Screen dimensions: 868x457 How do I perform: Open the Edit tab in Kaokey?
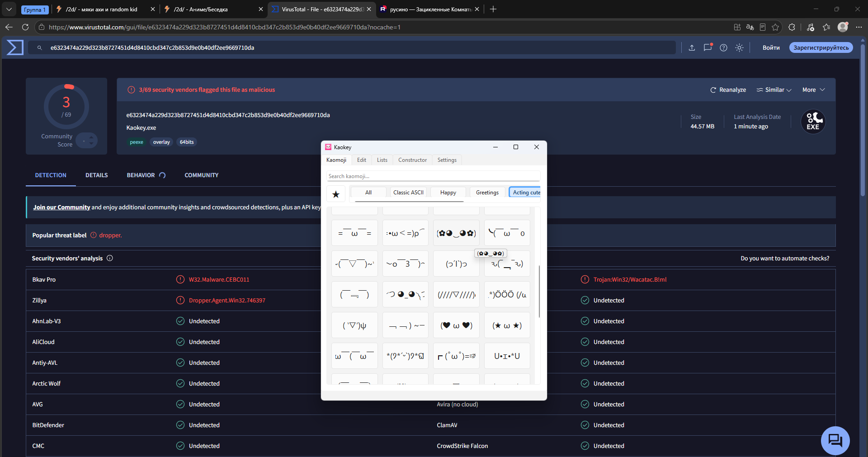(362, 160)
